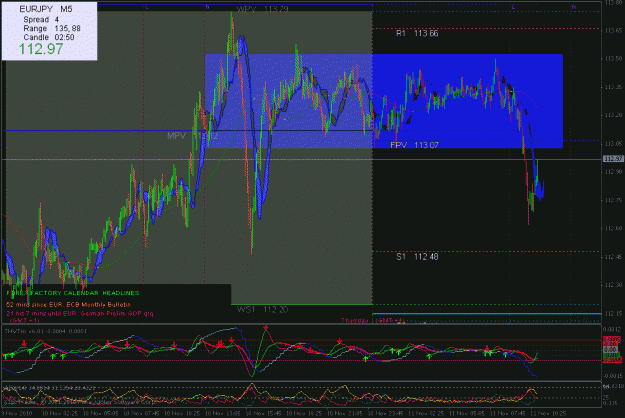Click the 112.60 price axis label
This screenshot has width=625, height=418.
point(613,228)
